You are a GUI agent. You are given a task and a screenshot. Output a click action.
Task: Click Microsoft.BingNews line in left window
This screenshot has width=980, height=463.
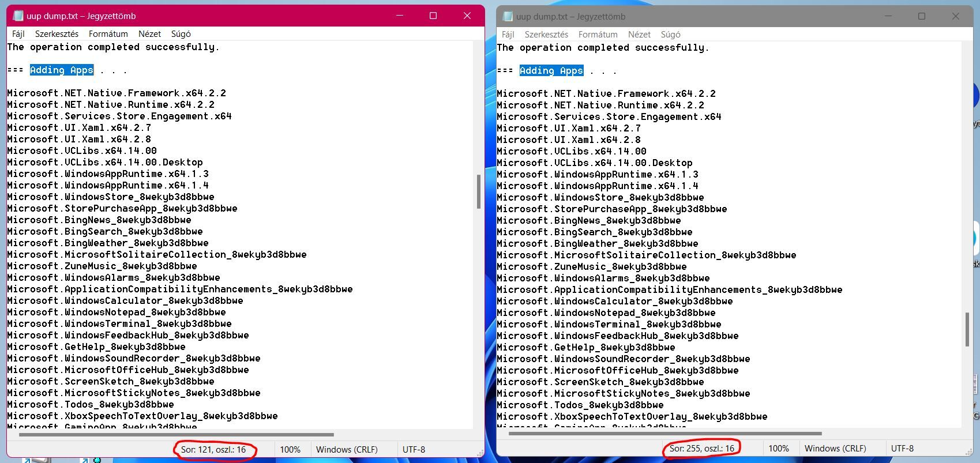click(x=99, y=220)
